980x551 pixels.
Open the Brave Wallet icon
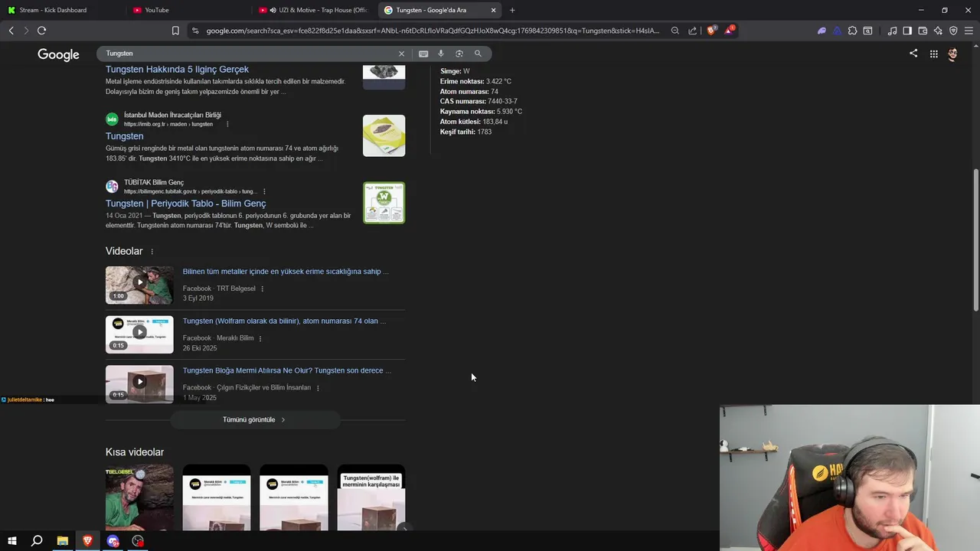pyautogui.click(x=923, y=31)
